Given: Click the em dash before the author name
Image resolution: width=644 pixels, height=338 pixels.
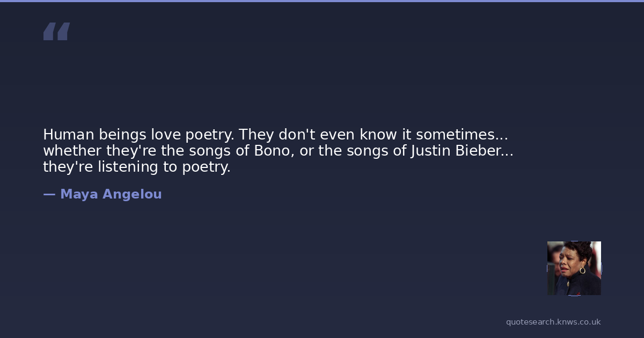Looking at the screenshot, I should 49,194.
